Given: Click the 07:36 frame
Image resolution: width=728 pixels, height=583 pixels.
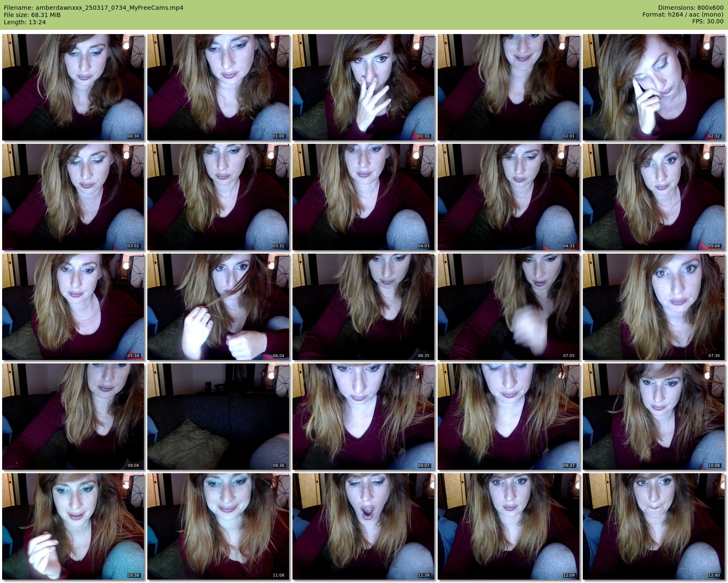Looking at the screenshot, I should tap(654, 307).
